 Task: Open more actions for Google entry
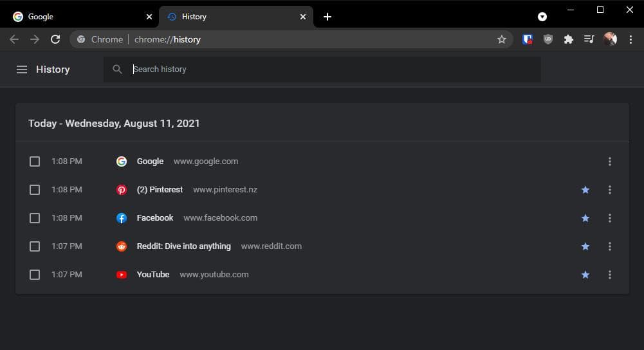tap(610, 161)
